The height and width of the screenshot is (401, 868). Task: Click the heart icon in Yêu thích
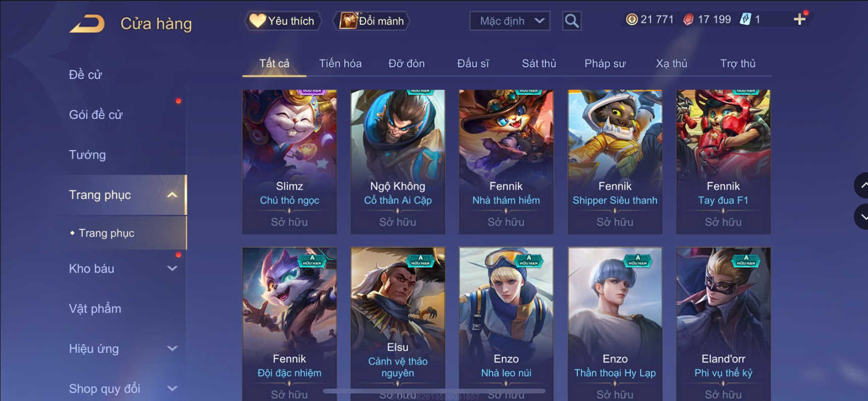point(257,21)
